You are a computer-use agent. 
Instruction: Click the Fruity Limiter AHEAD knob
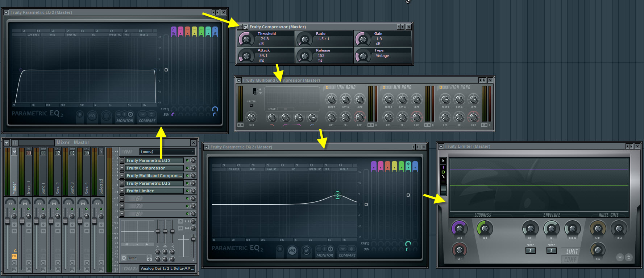pyautogui.click(x=573, y=229)
